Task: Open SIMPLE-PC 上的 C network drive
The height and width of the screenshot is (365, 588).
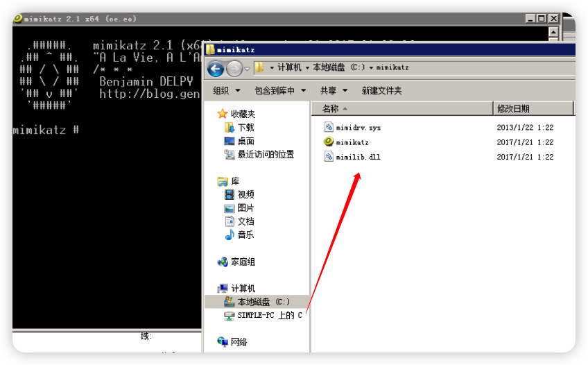Action: click(x=270, y=315)
